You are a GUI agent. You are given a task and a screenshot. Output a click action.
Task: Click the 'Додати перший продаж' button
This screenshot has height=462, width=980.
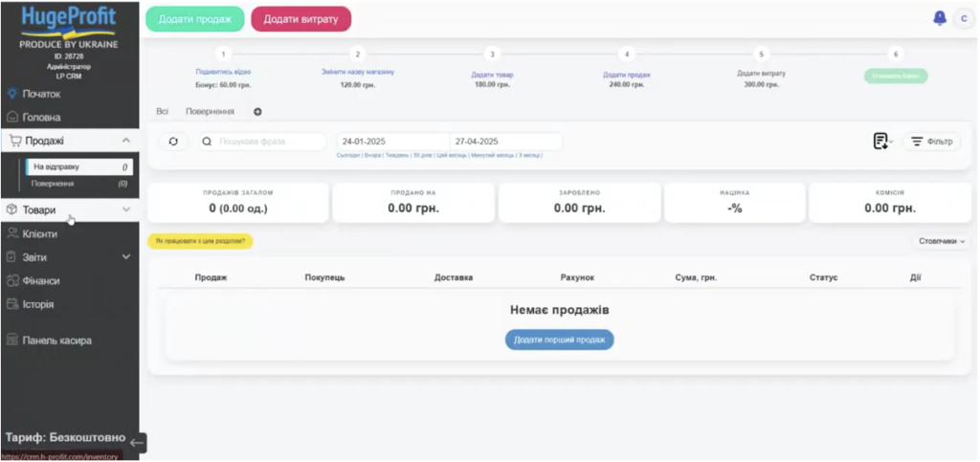[x=559, y=340]
